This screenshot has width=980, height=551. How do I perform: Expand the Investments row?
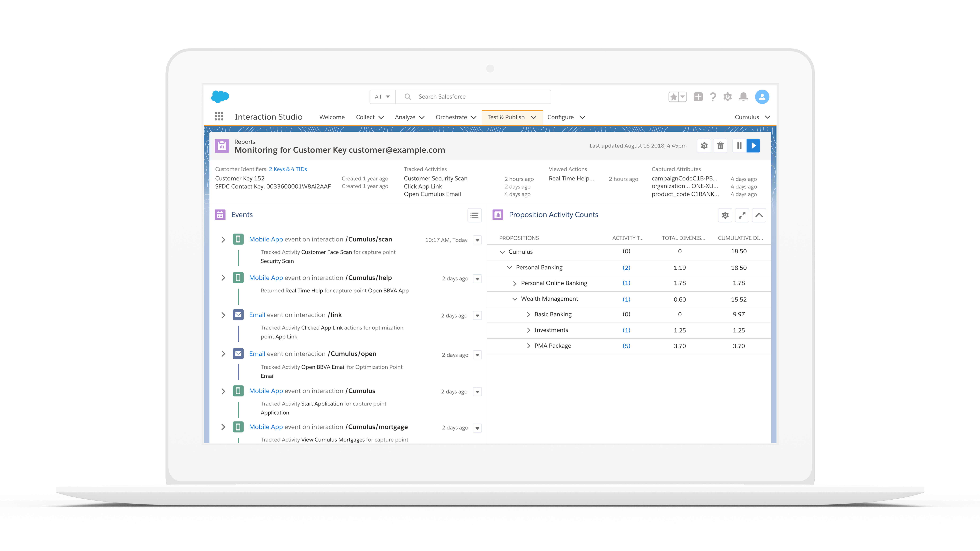pyautogui.click(x=528, y=330)
